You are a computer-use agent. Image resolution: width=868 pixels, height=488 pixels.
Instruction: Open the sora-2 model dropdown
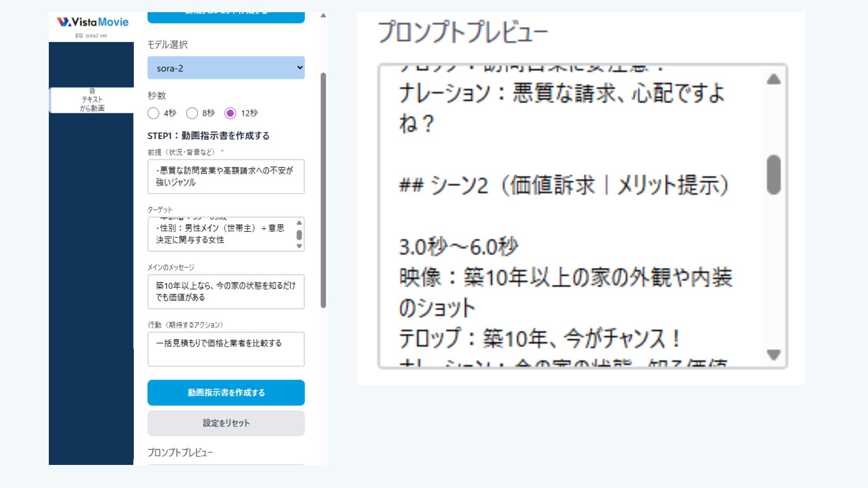point(226,68)
